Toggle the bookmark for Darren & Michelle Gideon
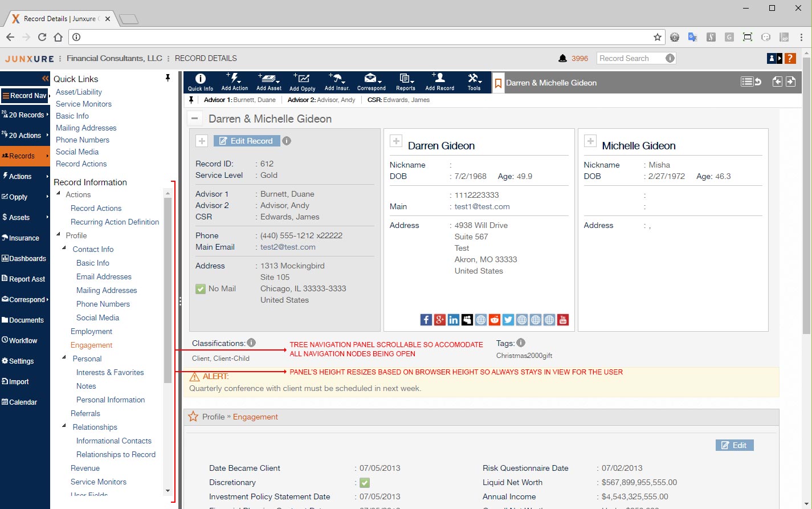Image resolution: width=812 pixels, height=509 pixels. [498, 83]
